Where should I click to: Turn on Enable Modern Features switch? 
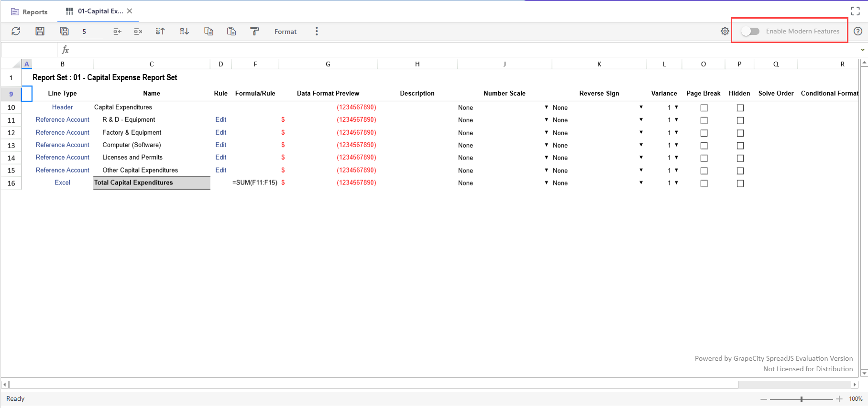(x=750, y=31)
